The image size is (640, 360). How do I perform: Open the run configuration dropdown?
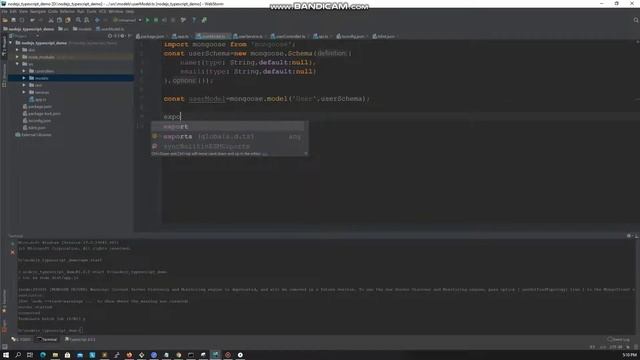pyautogui.click(x=127, y=20)
